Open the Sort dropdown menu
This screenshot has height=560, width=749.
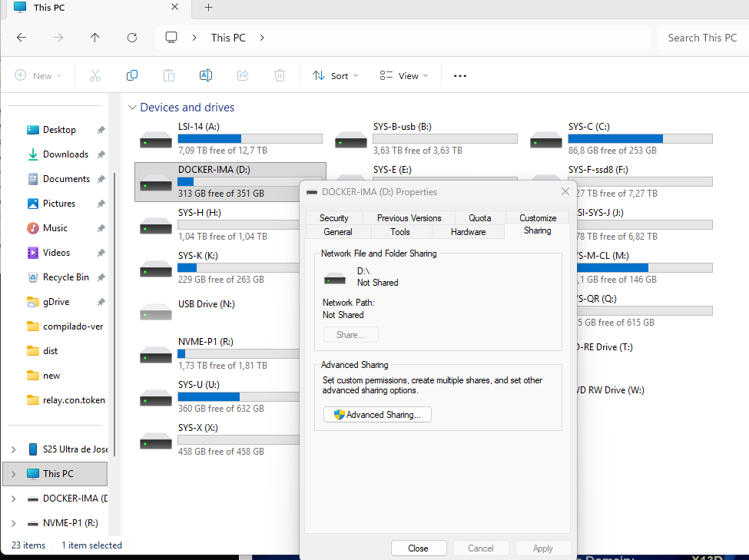(x=335, y=75)
